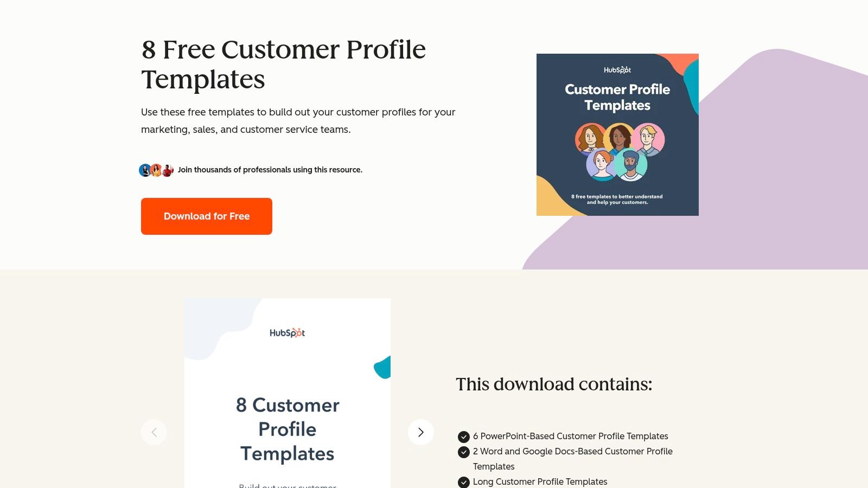Click the description text about marketing and sales teams
Viewport: 868px width, 488px height.
point(298,120)
